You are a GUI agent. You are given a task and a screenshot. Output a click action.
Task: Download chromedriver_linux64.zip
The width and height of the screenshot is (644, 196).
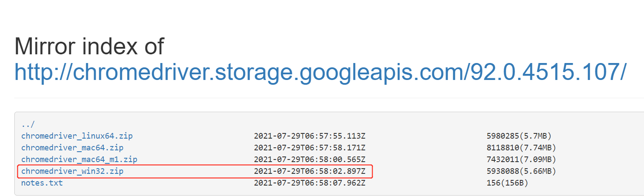(x=77, y=136)
